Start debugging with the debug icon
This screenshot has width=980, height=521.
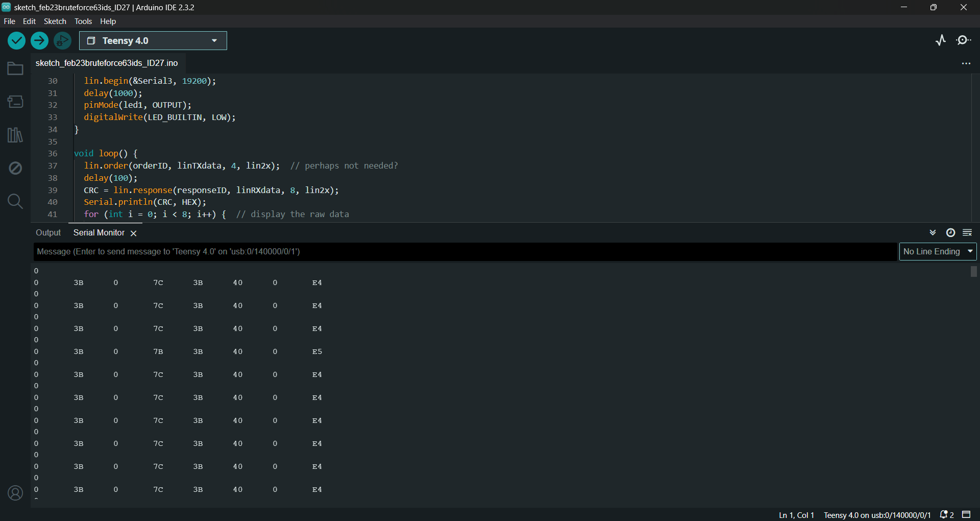62,41
